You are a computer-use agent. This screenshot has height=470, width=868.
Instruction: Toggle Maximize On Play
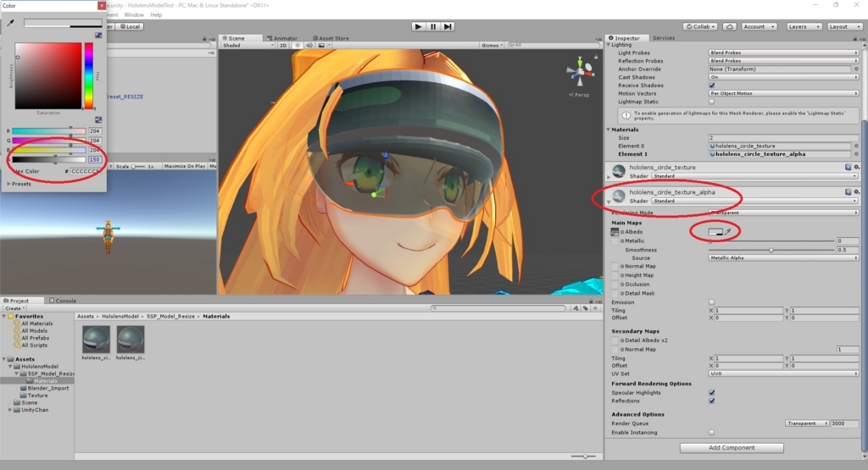tap(184, 166)
